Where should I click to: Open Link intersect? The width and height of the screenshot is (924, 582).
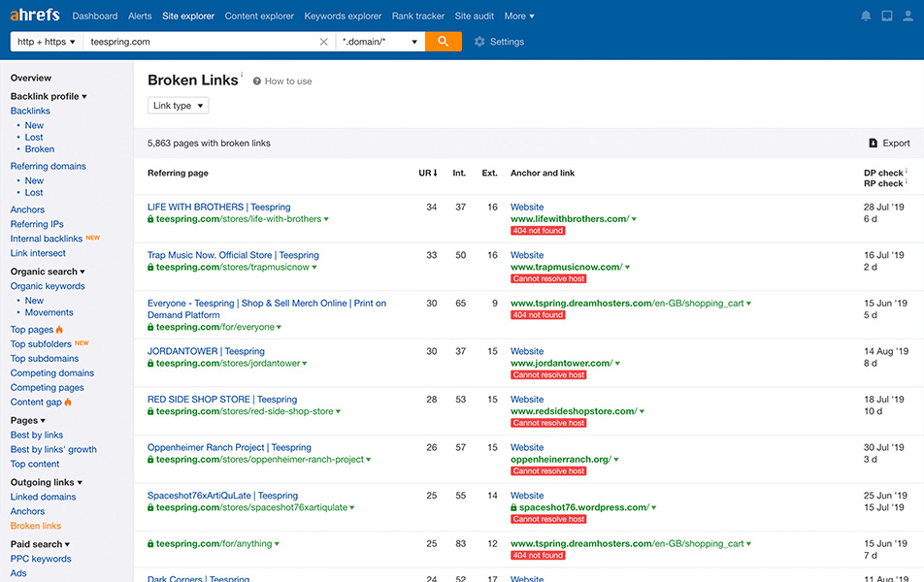pos(38,253)
